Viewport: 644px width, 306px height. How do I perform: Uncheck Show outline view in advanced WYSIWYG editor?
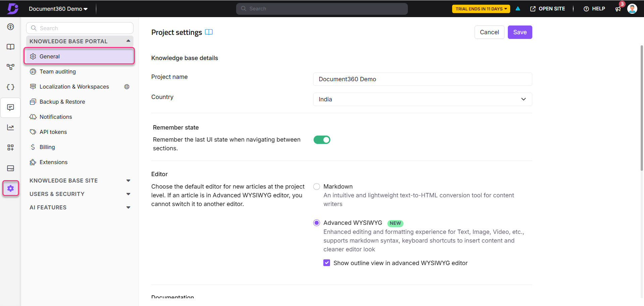coord(327,263)
